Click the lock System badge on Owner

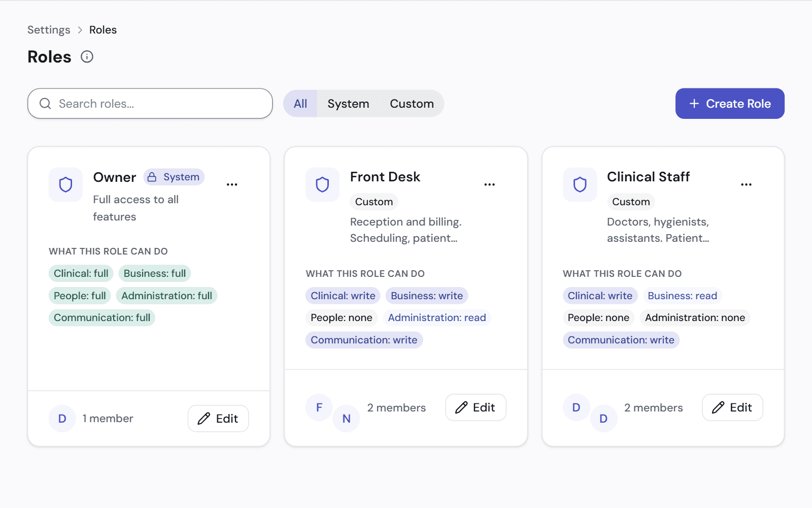click(174, 177)
